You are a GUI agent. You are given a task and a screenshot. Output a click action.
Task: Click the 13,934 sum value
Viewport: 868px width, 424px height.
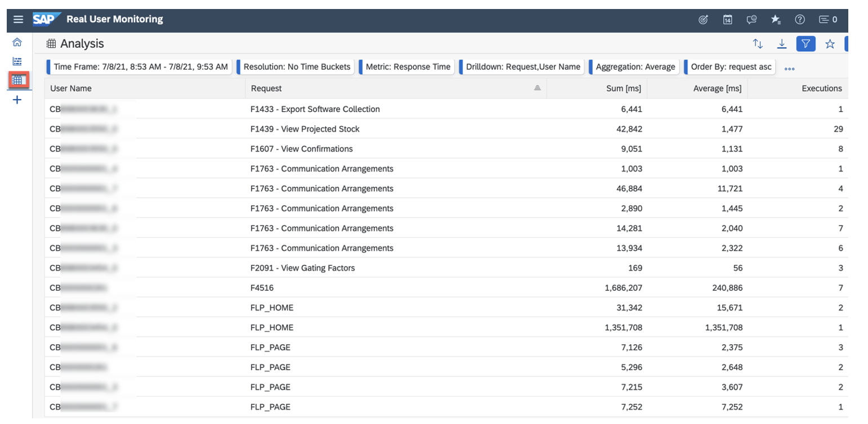pos(629,248)
